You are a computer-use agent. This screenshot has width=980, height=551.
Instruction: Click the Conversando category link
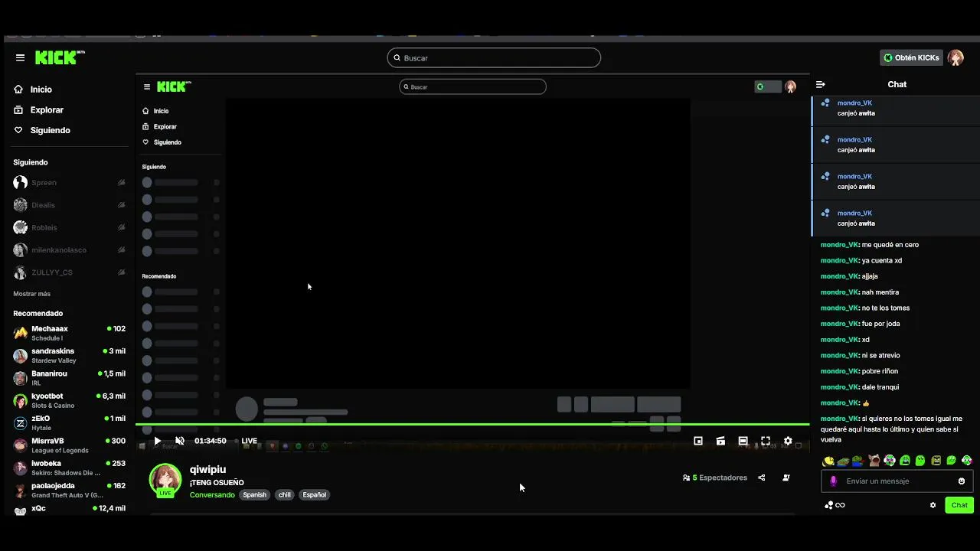pyautogui.click(x=212, y=495)
